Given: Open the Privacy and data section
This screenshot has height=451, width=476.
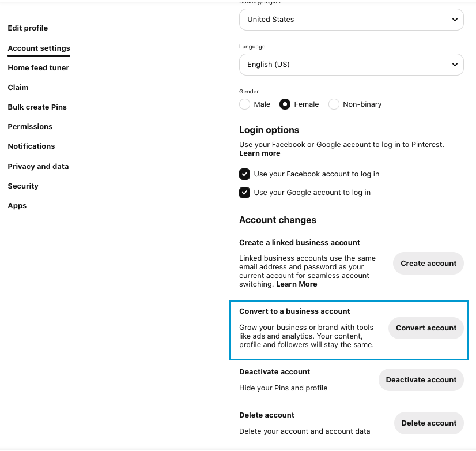Looking at the screenshot, I should click(x=38, y=167).
